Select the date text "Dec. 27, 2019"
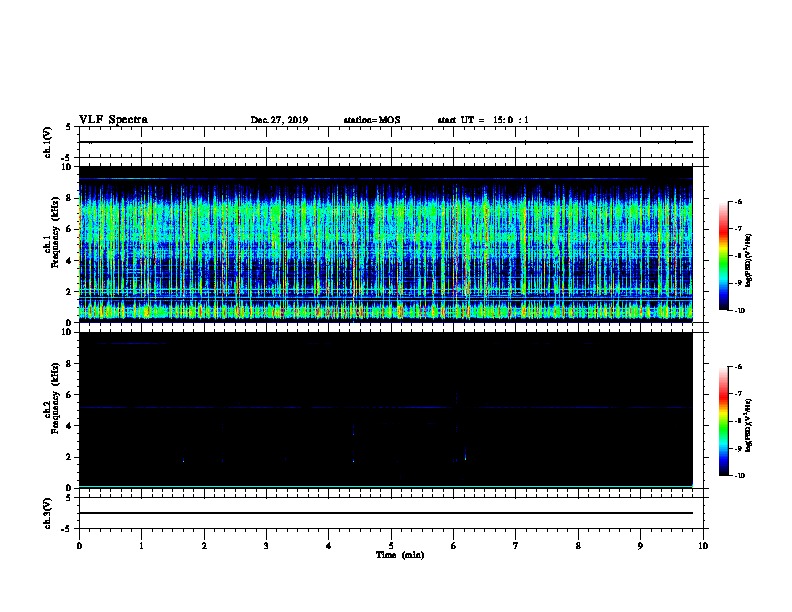792x612 pixels. click(279, 120)
